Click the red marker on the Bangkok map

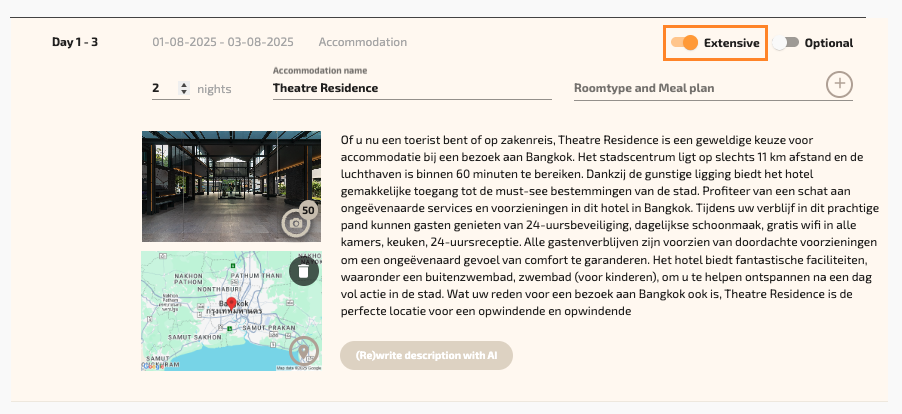231,303
